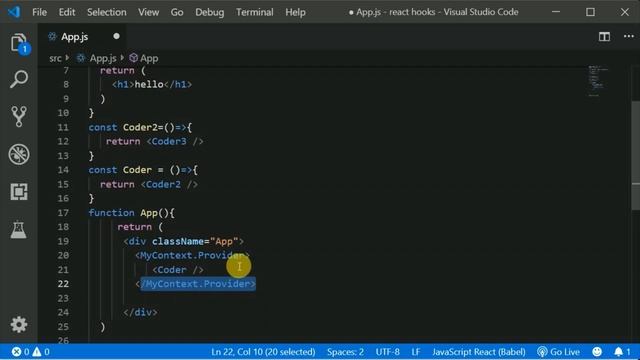Viewport: 640px width, 360px height.
Task: Open the More Actions ellipsis menu
Action: (x=629, y=37)
